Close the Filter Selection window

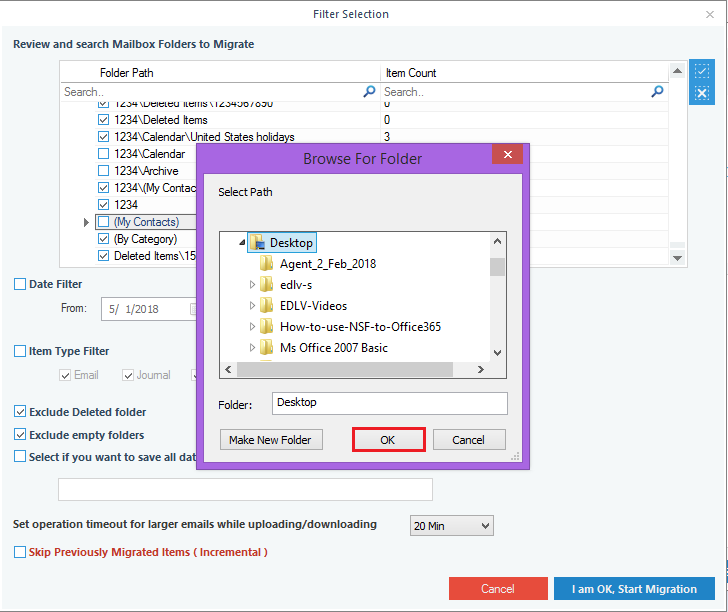(x=709, y=14)
